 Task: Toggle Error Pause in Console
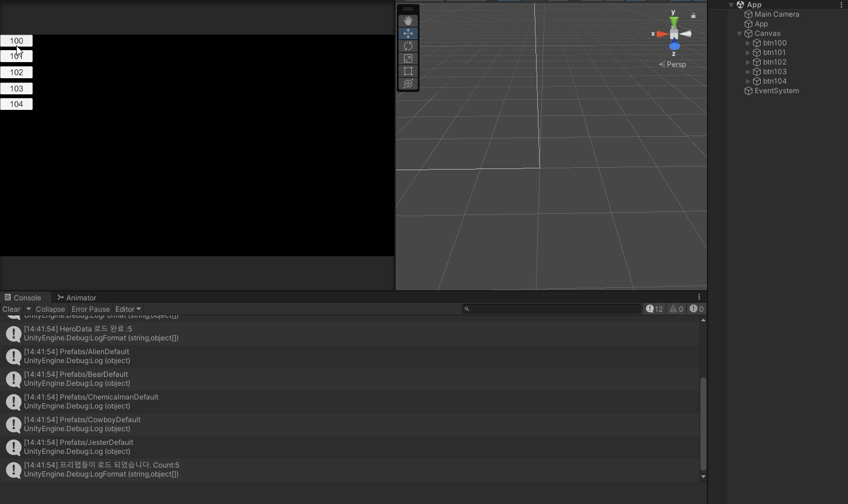[91, 309]
